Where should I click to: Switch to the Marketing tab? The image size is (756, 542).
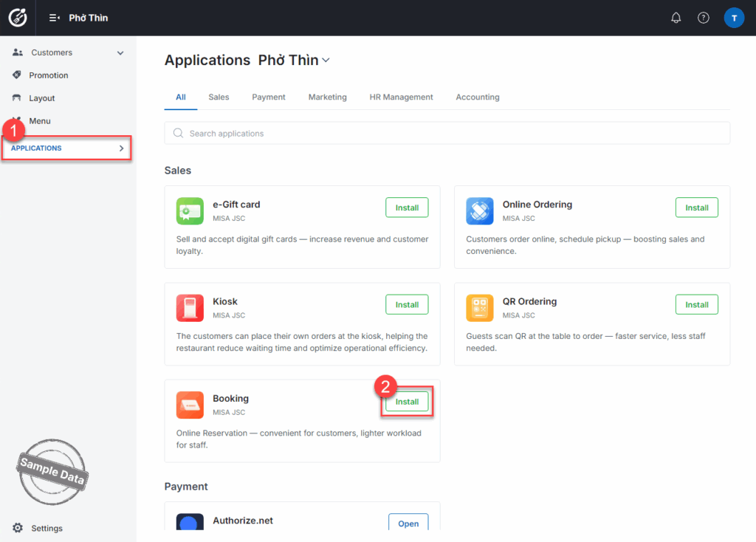tap(327, 97)
